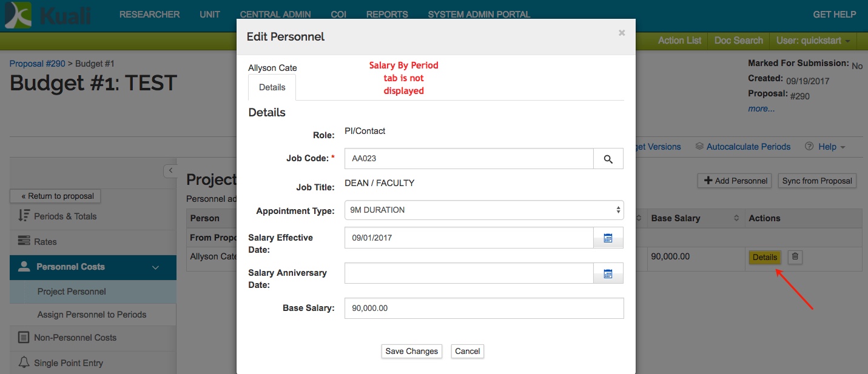Click Add Personnel button
The height and width of the screenshot is (374, 868).
coord(735,181)
